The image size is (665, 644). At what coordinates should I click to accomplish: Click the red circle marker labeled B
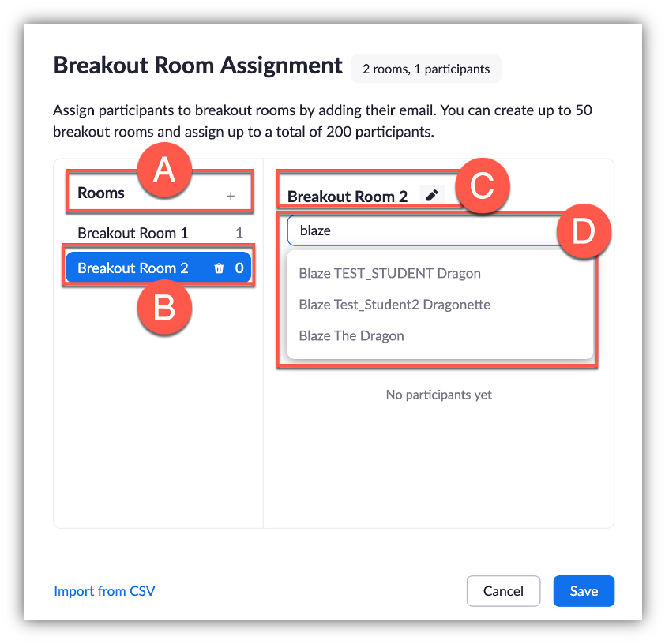(163, 309)
